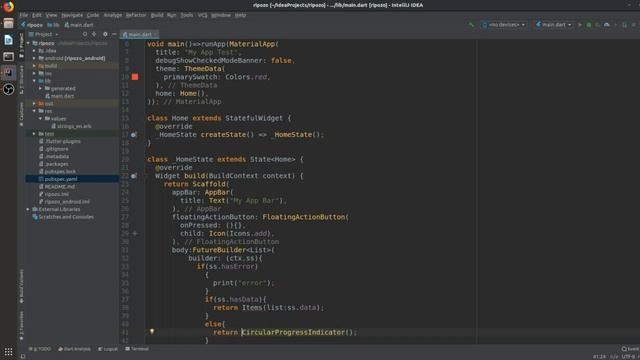Screen dimensions: 640x360
Task: Collapse the lib folder arrow
Action: (x=34, y=81)
